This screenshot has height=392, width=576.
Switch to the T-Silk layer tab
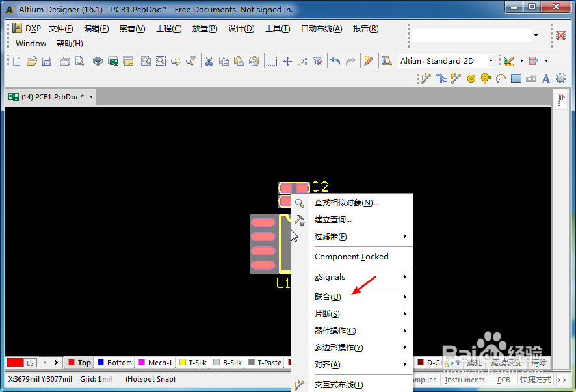193,363
